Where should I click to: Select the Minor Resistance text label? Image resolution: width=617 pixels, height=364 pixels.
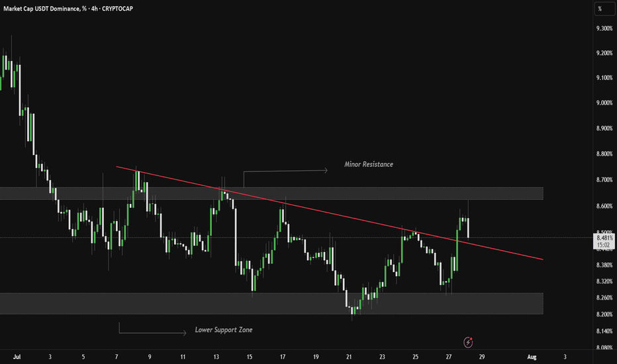click(x=369, y=164)
